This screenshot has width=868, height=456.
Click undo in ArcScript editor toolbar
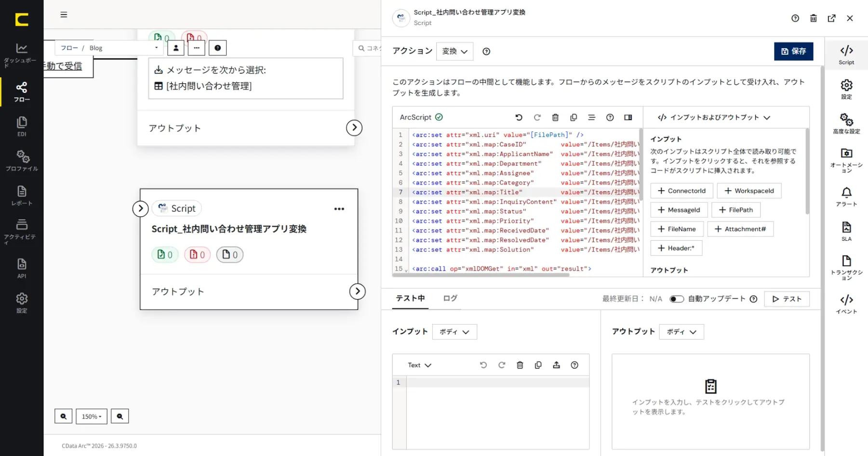pyautogui.click(x=519, y=117)
